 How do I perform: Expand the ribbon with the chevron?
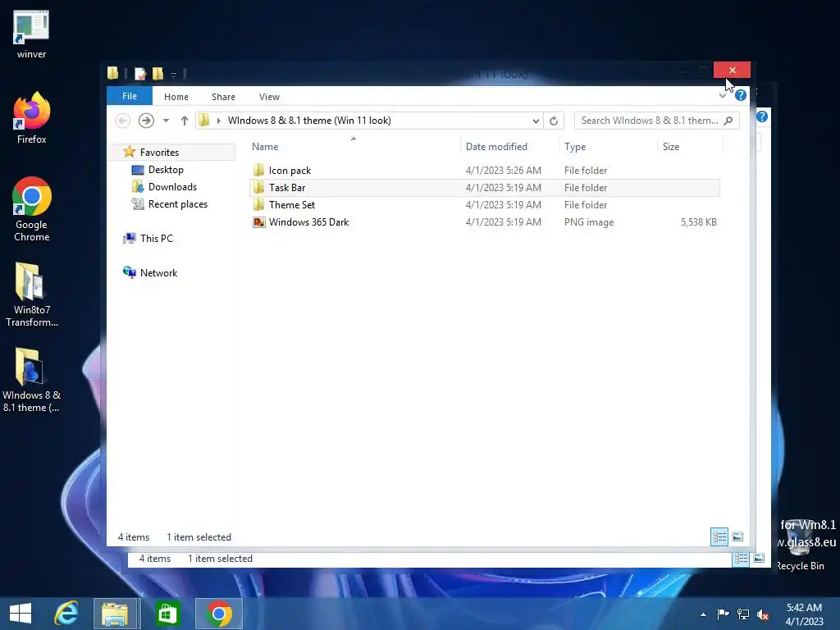[x=723, y=95]
